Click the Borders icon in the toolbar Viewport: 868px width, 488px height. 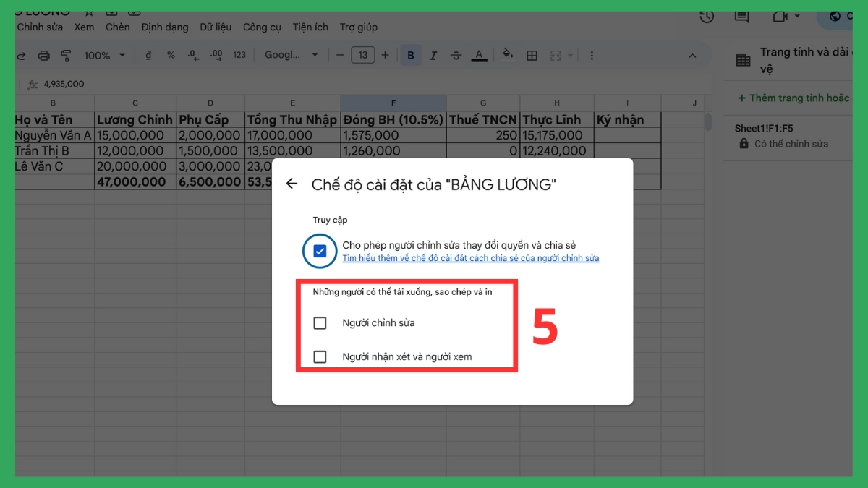point(532,55)
